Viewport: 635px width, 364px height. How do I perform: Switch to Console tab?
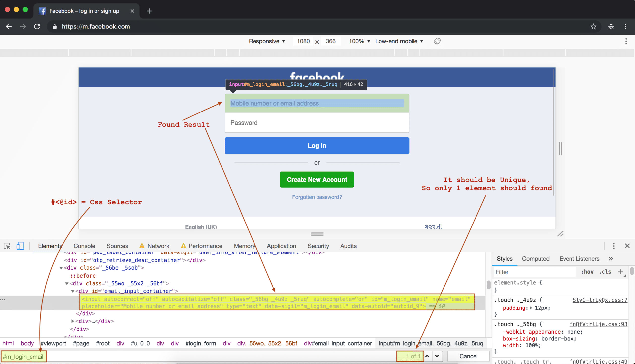click(84, 246)
